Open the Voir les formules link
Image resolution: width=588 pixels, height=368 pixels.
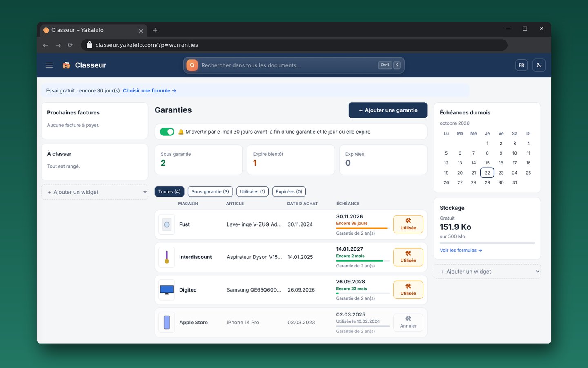(x=461, y=250)
